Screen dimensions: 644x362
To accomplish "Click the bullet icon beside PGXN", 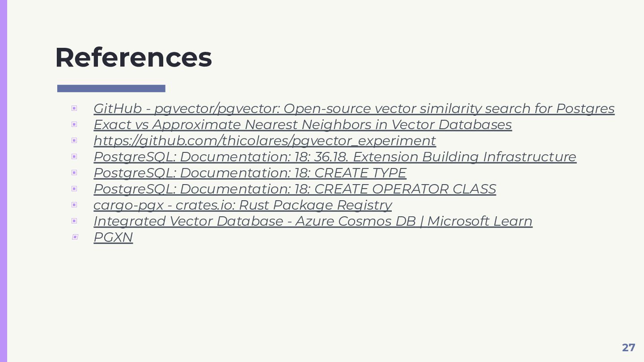I will 75,237.
